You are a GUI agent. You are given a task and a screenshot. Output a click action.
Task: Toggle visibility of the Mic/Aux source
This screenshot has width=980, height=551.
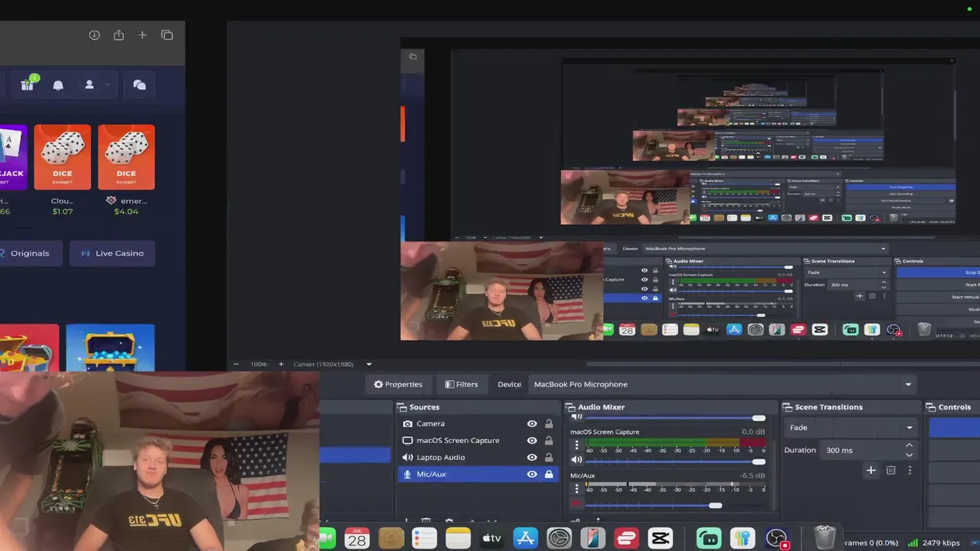coord(532,474)
